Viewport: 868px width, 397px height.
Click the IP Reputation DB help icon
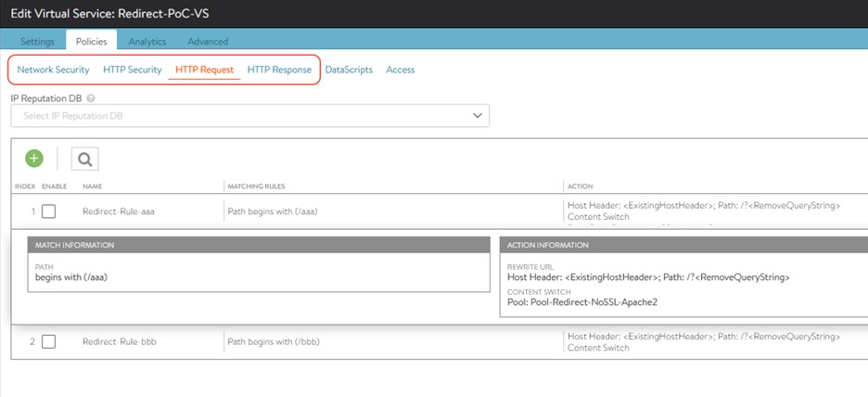pyautogui.click(x=91, y=98)
